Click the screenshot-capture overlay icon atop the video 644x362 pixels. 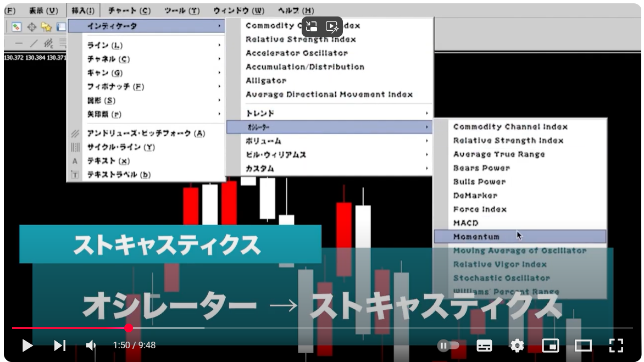(x=312, y=27)
